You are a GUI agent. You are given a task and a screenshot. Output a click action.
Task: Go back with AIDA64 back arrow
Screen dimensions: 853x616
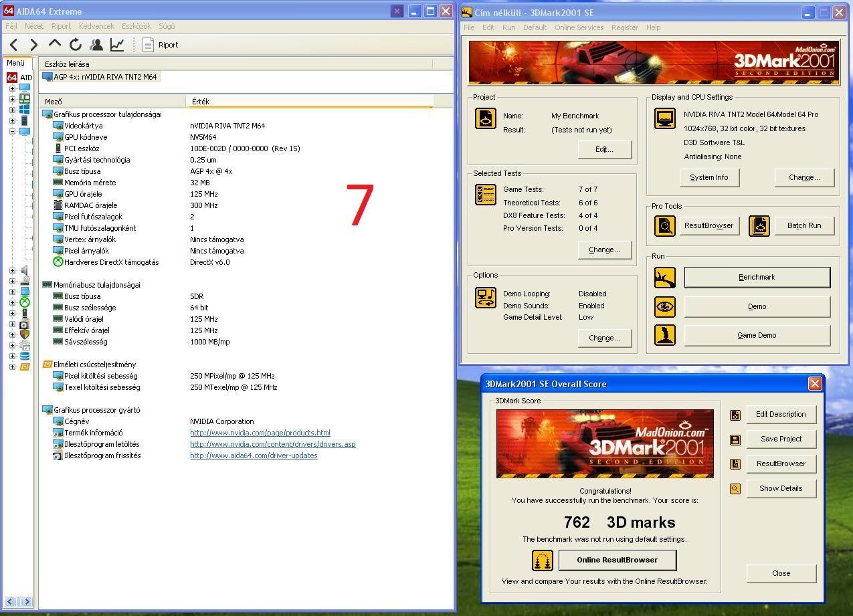[14, 45]
